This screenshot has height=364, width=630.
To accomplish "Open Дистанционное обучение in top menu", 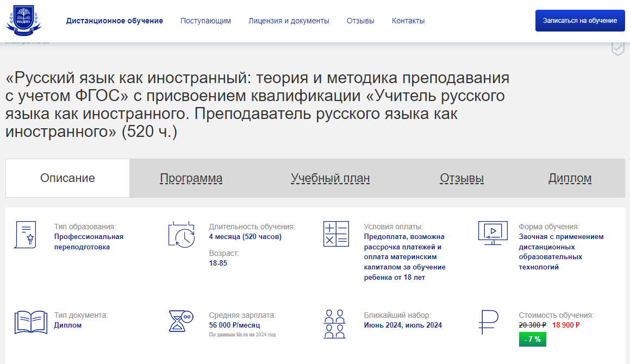I will click(115, 21).
